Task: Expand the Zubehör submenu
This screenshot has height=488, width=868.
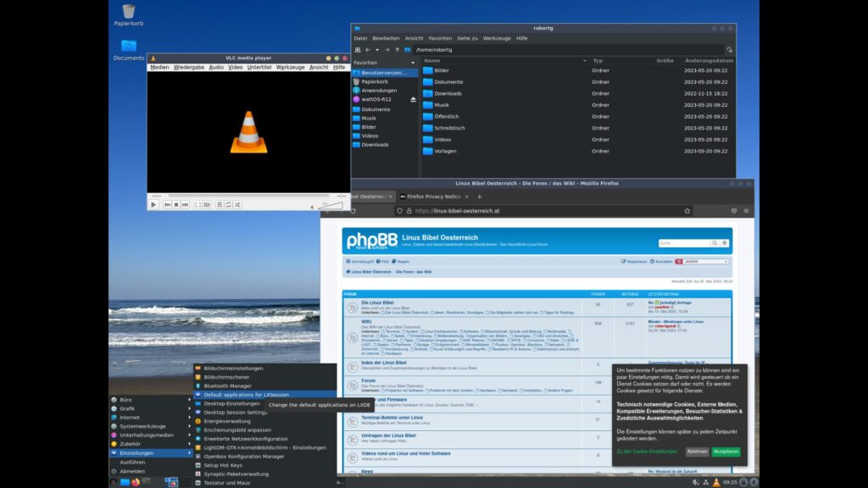Action: 151,444
